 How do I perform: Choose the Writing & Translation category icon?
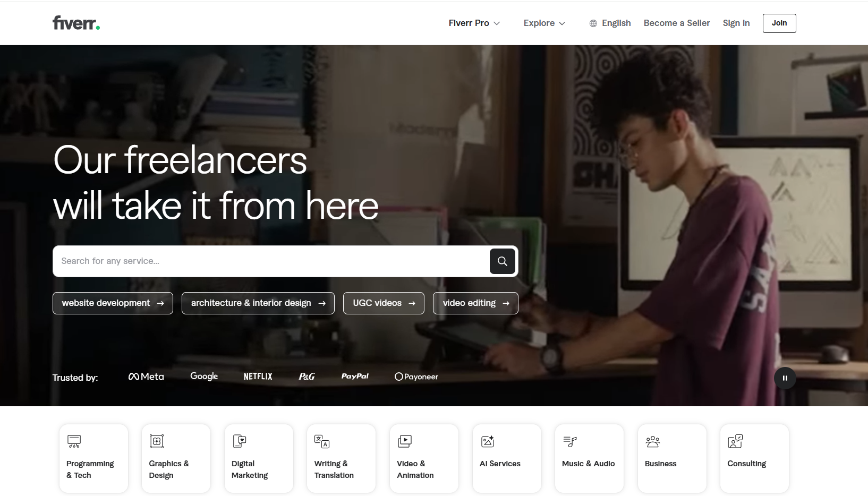point(322,441)
